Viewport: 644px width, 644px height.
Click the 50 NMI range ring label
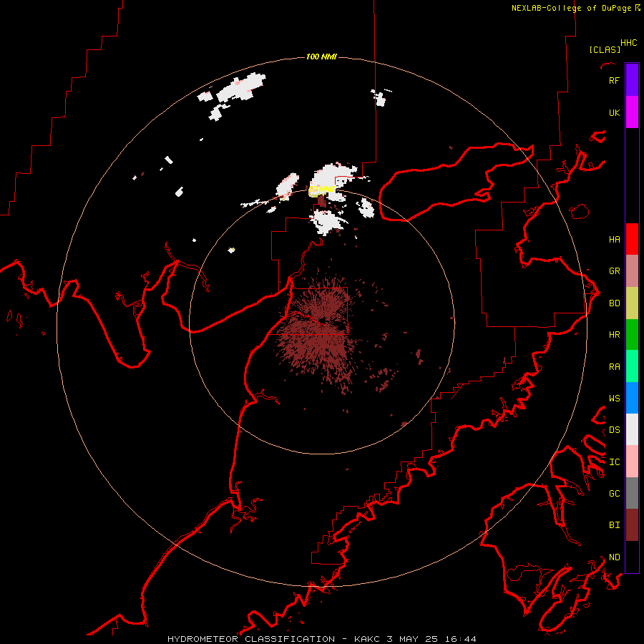pos(321,190)
